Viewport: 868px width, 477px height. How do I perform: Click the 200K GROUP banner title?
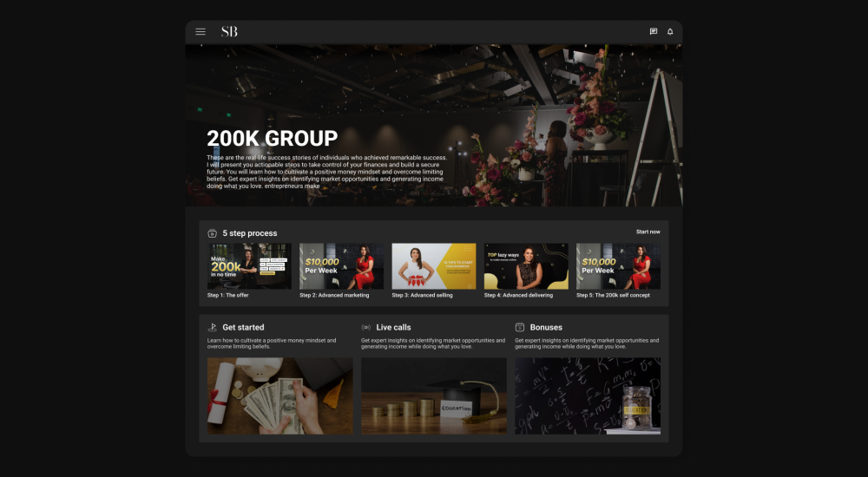272,139
